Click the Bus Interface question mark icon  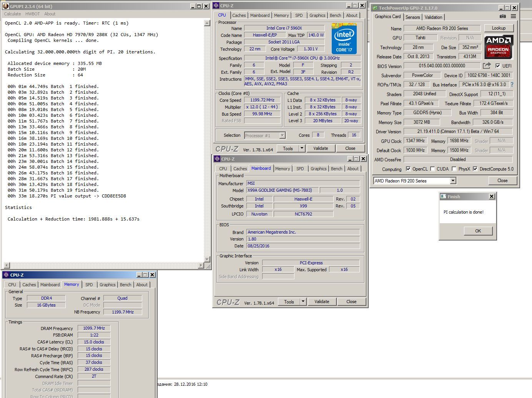click(x=512, y=85)
